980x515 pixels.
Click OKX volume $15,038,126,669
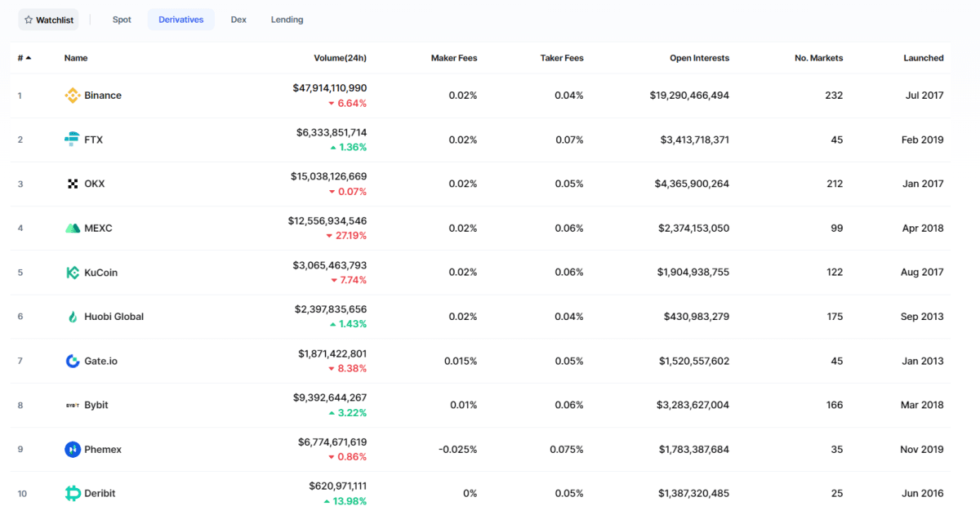tap(329, 176)
